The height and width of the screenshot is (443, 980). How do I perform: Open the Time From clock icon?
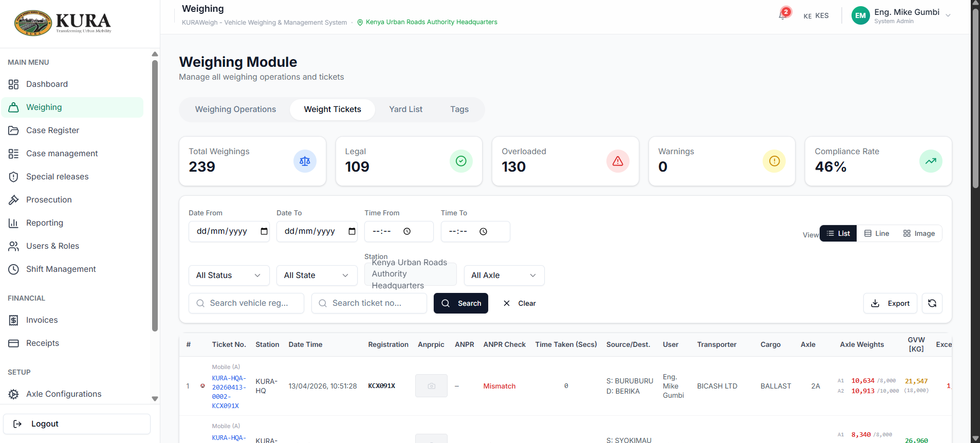[407, 231]
